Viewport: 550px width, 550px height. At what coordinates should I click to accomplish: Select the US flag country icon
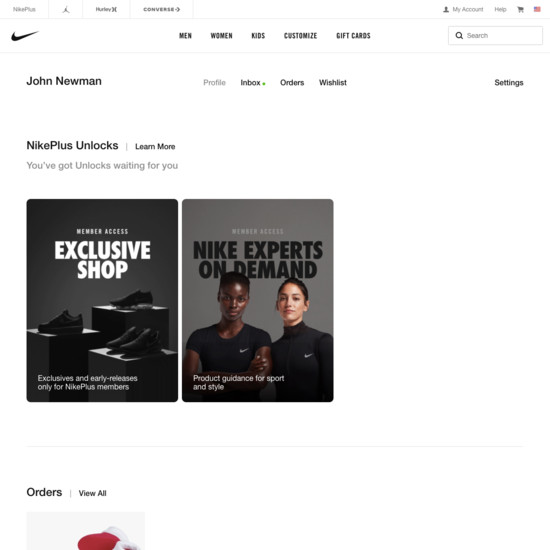[x=537, y=9]
